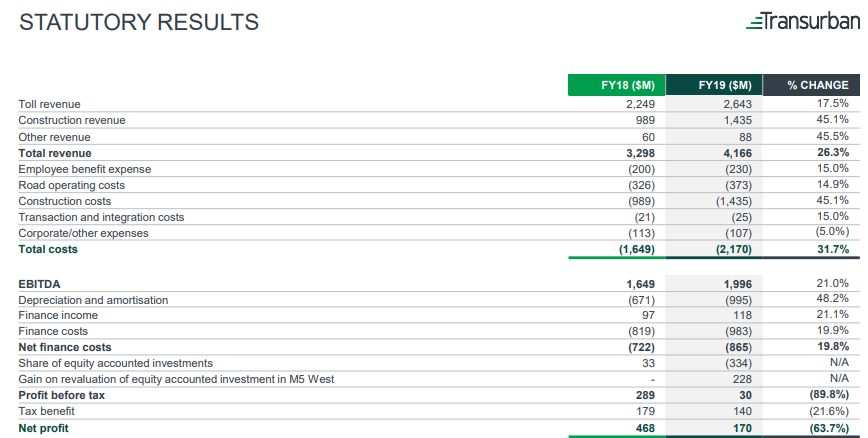Select the FY19 ($M) column header
868x438 pixels.
tap(714, 85)
